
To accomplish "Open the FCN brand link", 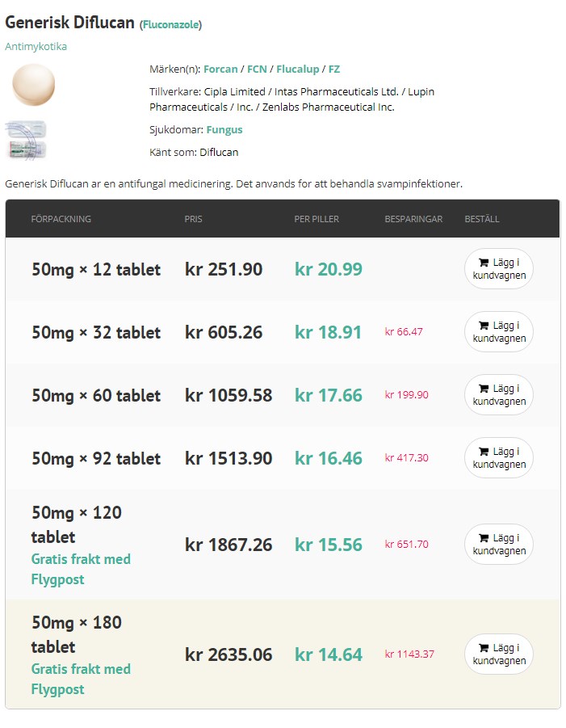I will (257, 69).
